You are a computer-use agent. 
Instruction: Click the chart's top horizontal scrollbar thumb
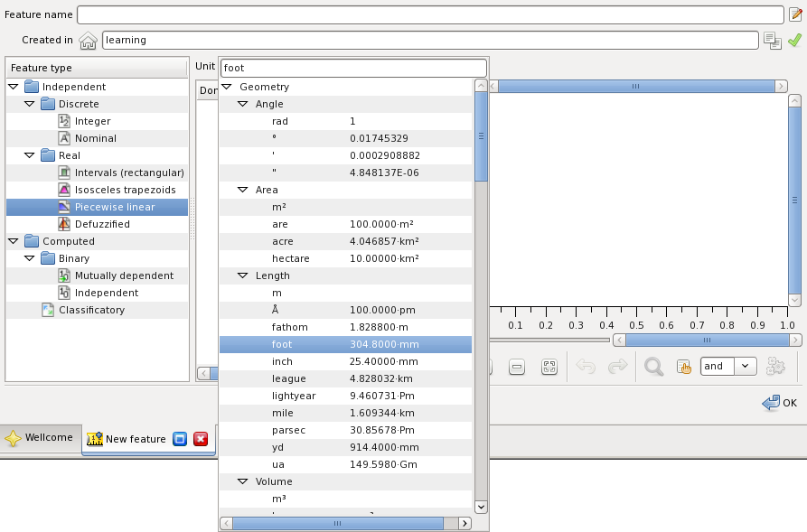click(x=636, y=87)
